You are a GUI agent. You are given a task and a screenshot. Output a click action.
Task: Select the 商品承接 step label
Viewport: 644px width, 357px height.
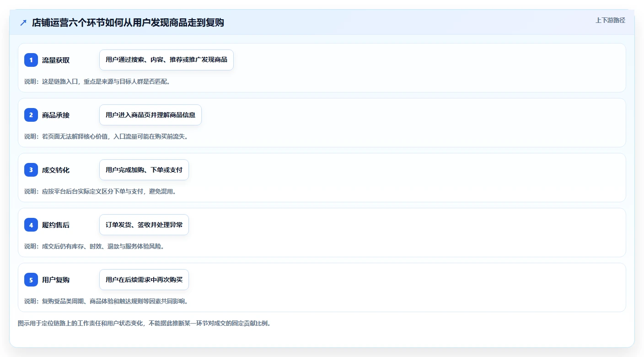point(56,115)
